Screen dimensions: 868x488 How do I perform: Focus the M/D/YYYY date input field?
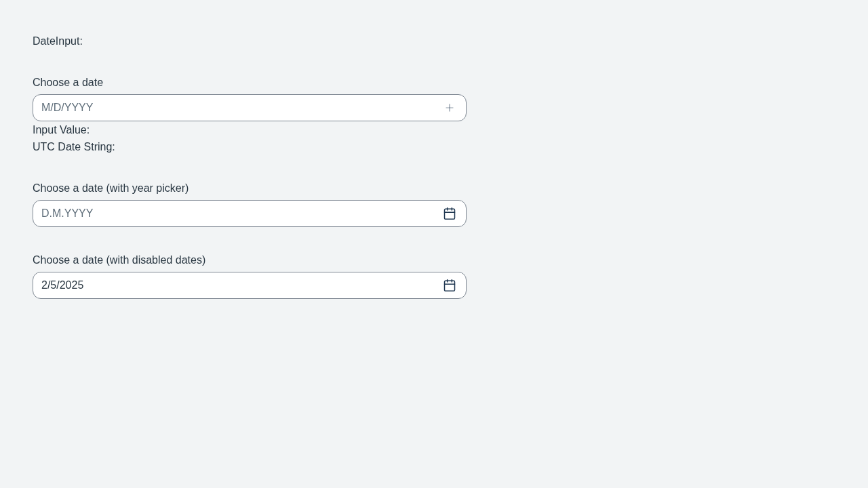pos(250,108)
